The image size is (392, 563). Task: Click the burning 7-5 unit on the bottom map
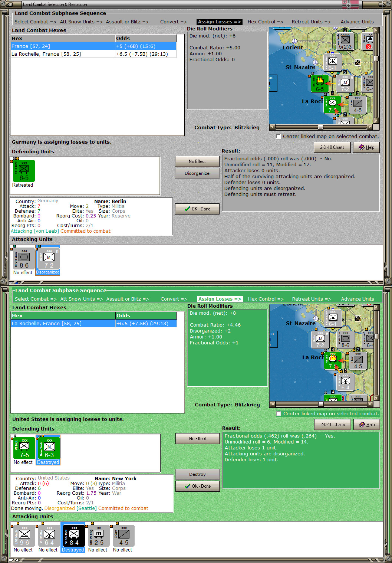click(333, 361)
